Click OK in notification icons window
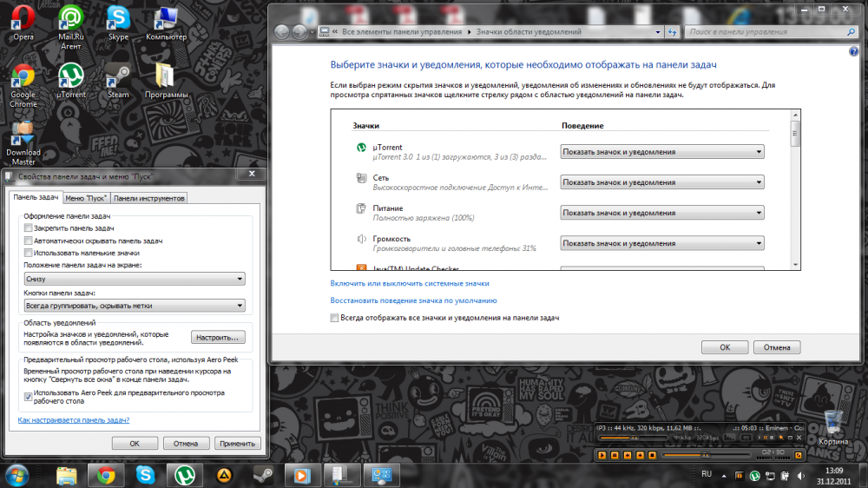868x488 pixels. pyautogui.click(x=725, y=347)
